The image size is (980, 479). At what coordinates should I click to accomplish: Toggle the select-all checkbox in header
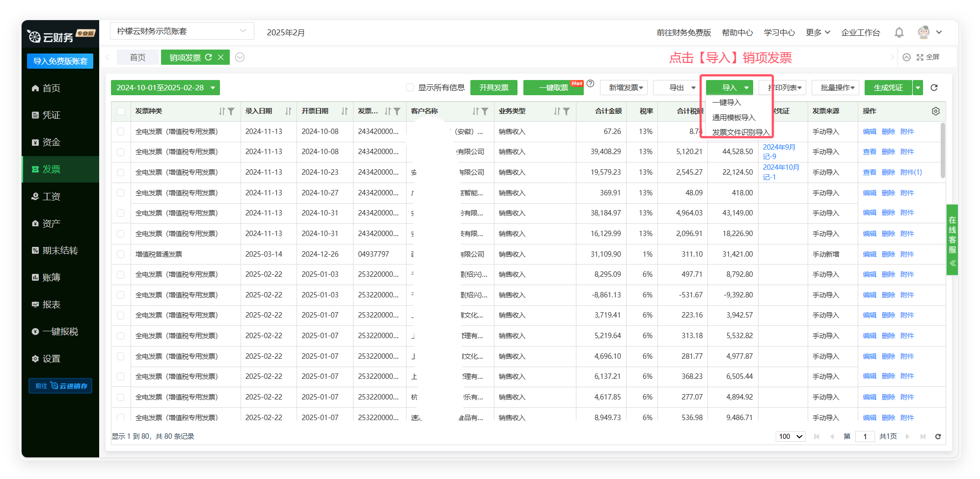click(x=121, y=111)
